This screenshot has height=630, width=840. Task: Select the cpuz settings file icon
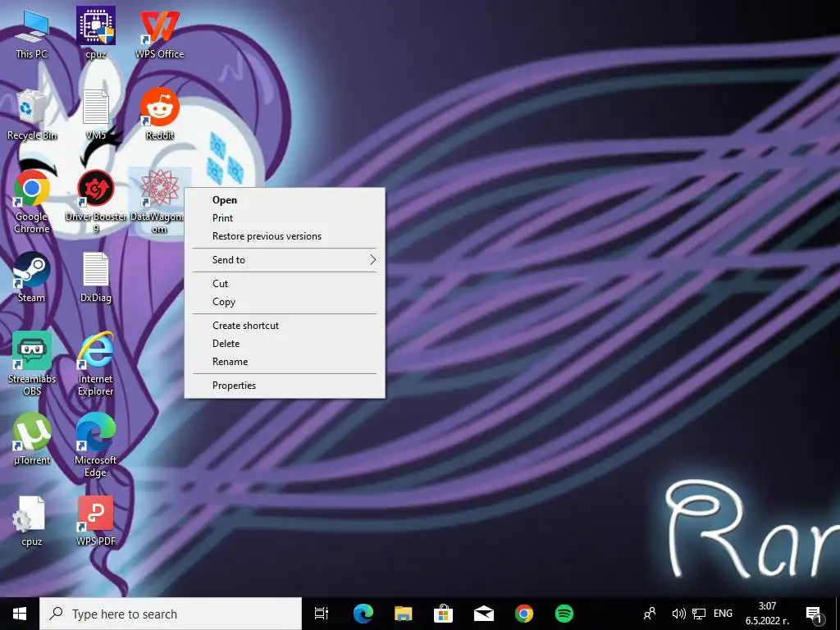click(x=32, y=521)
